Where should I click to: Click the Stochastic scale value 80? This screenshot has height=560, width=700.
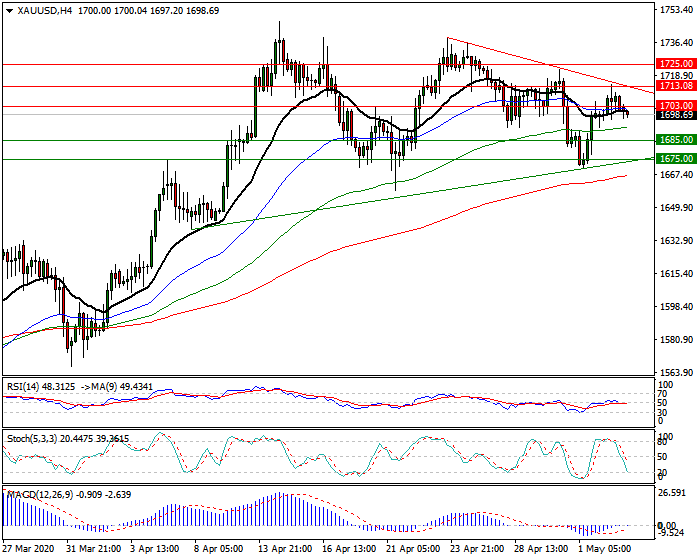[x=664, y=442]
